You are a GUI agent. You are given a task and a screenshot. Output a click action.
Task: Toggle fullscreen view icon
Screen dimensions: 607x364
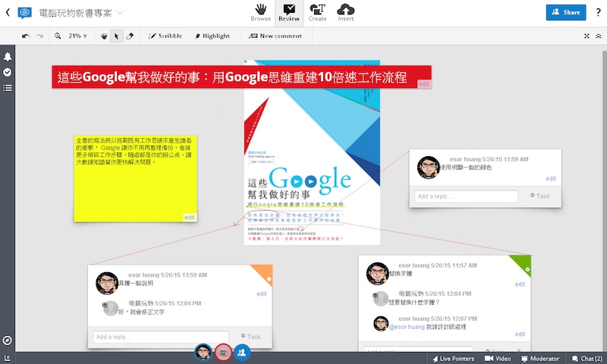(x=587, y=36)
